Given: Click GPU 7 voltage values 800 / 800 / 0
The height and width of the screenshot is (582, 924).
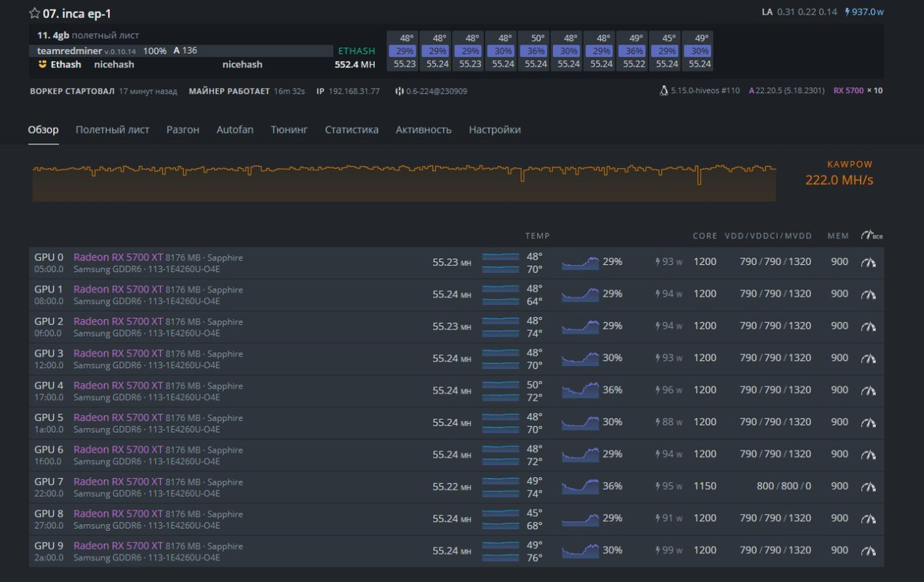Looking at the screenshot, I should [x=784, y=486].
